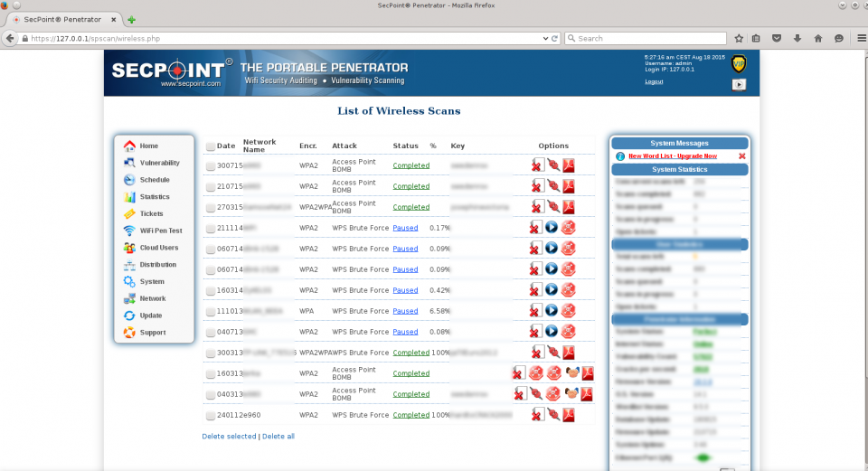Dismiss the New Word List system message

(742, 156)
